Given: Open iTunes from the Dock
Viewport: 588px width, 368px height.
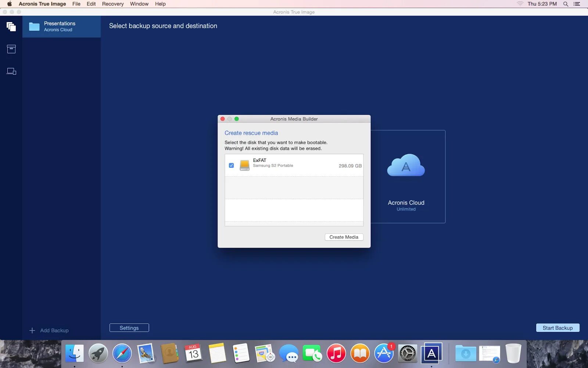Looking at the screenshot, I should 336,354.
